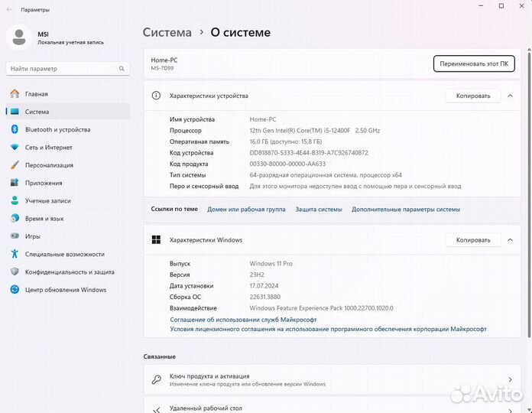Click the Bluetooth icon in sidebar

(x=15, y=129)
